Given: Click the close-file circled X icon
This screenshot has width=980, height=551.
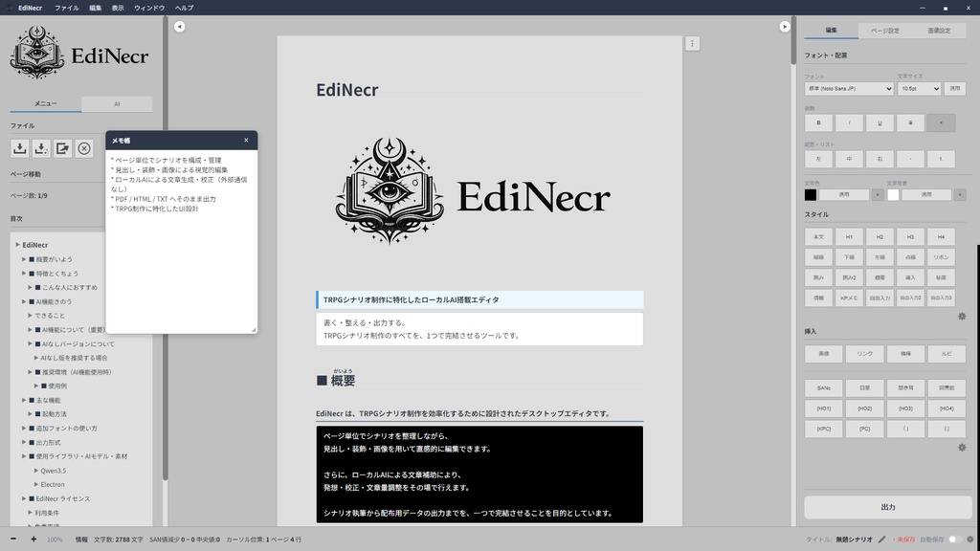Looking at the screenshot, I should [84, 148].
